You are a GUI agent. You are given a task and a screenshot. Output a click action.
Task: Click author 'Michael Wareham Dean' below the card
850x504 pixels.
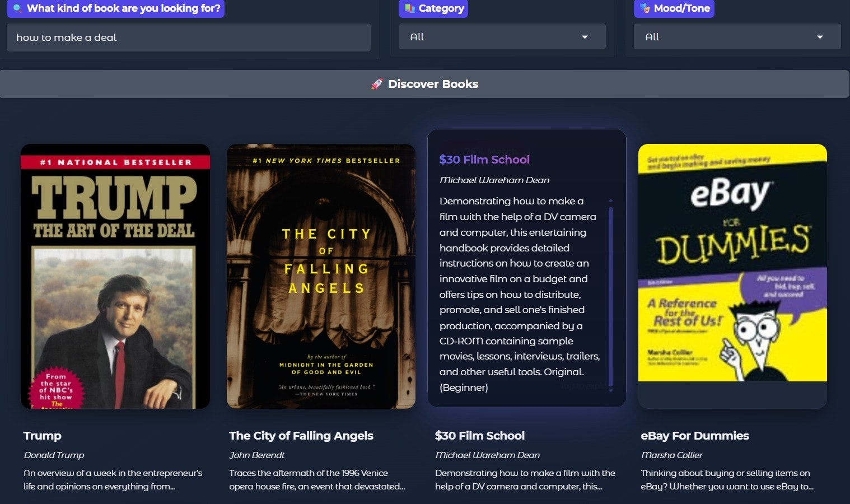pos(488,455)
